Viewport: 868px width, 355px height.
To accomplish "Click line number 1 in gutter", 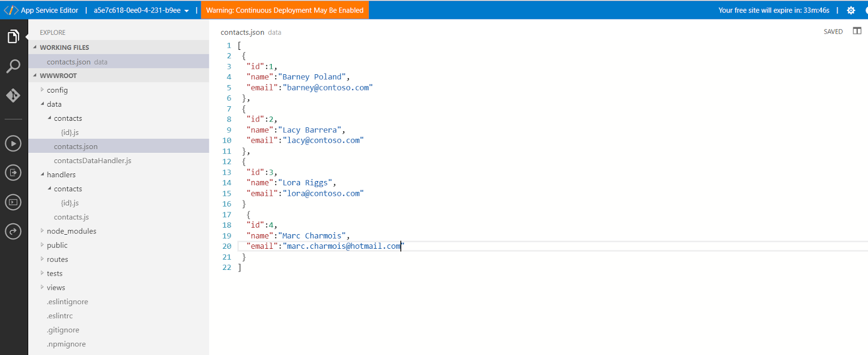I will coord(229,45).
